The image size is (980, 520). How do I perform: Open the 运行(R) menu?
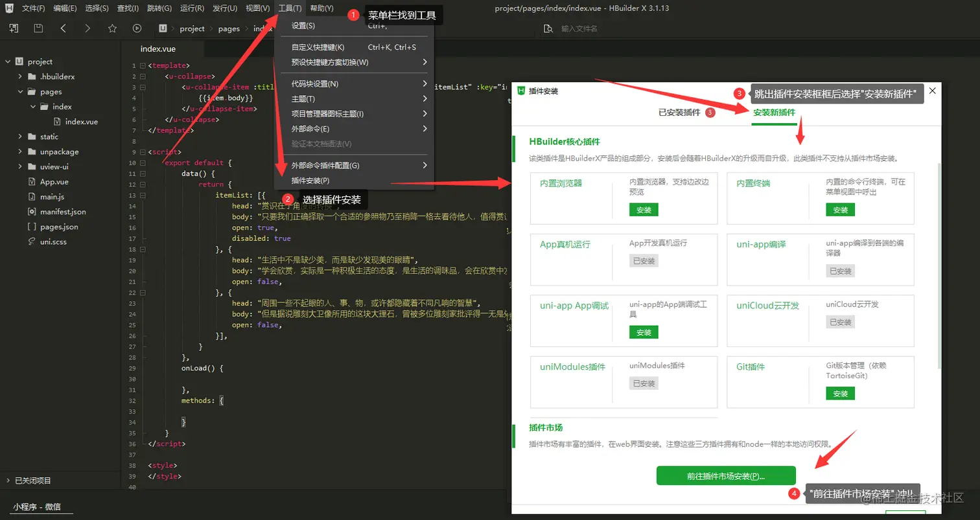click(192, 8)
